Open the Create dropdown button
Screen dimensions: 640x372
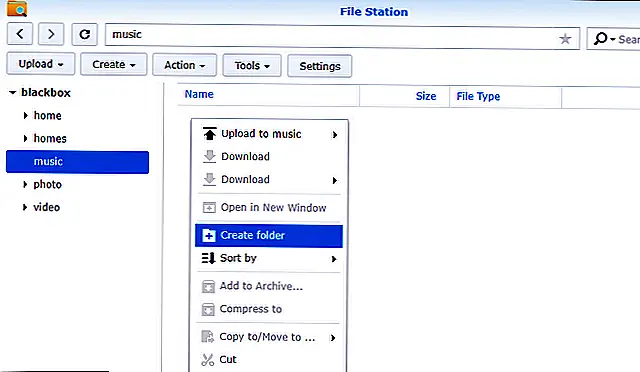(x=113, y=65)
